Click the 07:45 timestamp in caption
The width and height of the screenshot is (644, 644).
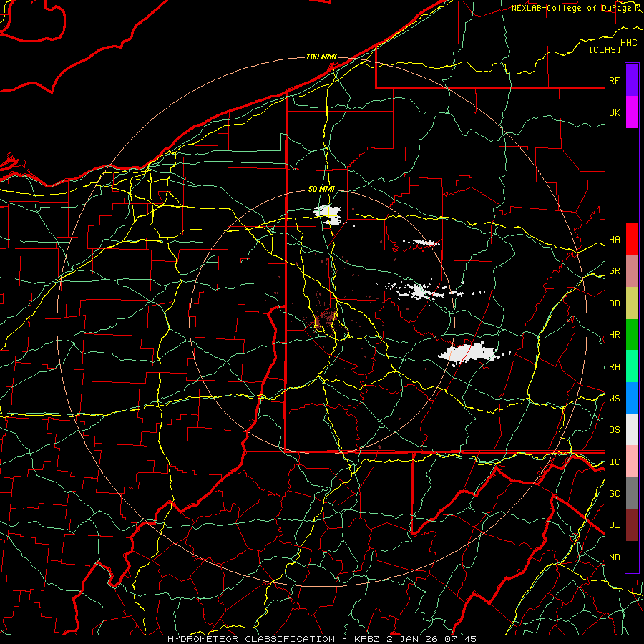point(460,639)
